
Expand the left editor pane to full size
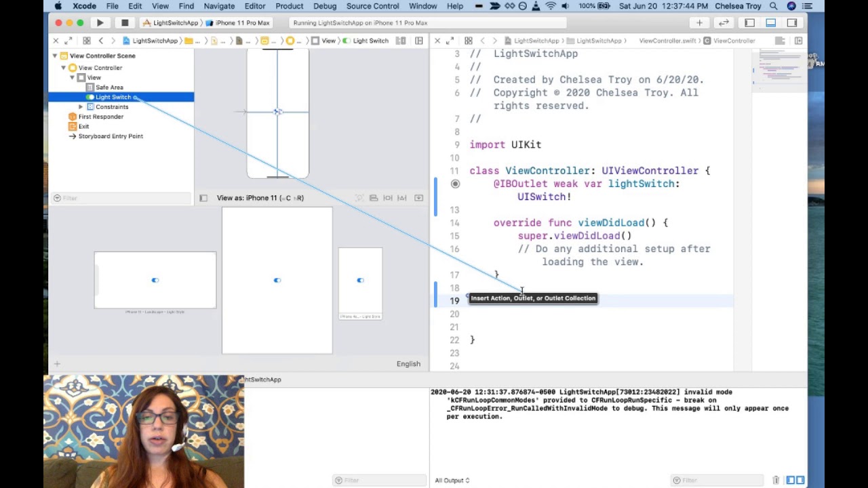coord(68,41)
